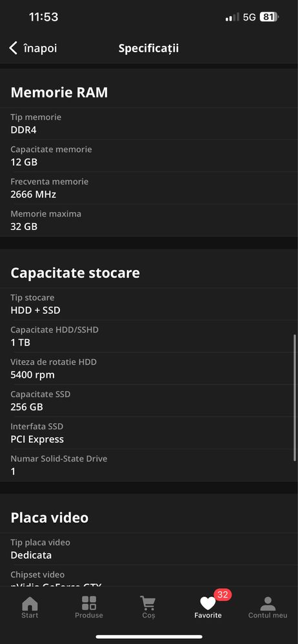Open the Contul meu profile icon

268,603
